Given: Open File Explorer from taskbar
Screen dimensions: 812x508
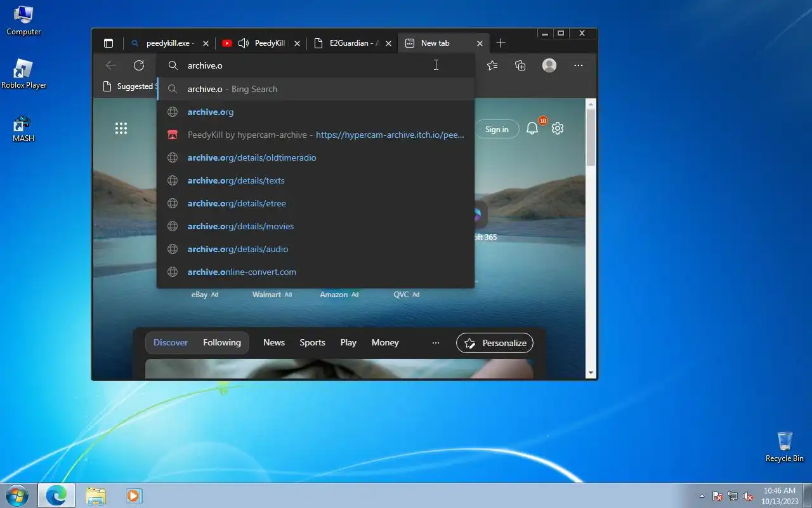Looking at the screenshot, I should [x=96, y=495].
